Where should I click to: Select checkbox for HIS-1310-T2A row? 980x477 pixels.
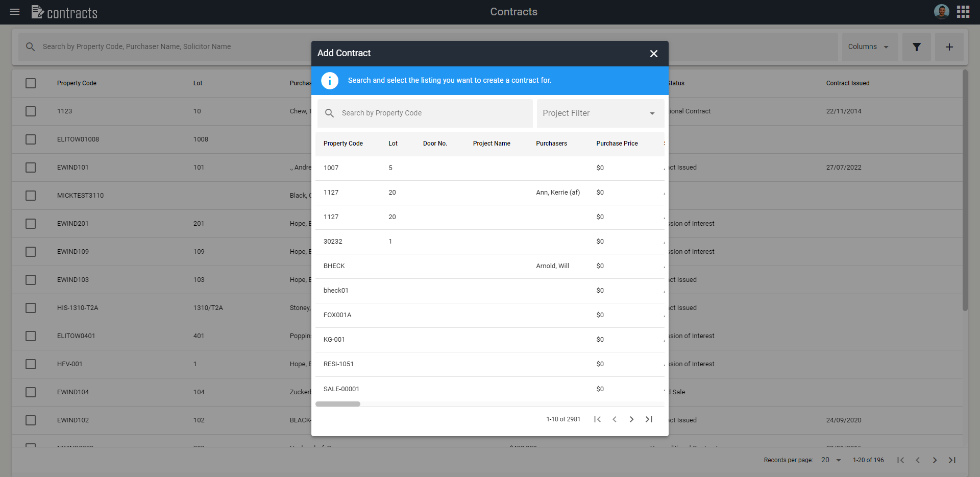31,308
